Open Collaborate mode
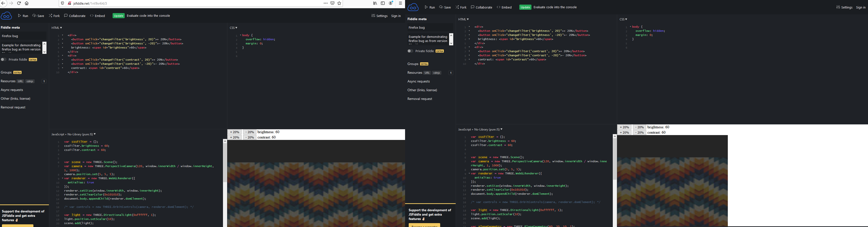Screen dimensions: 868x227 click(75, 16)
